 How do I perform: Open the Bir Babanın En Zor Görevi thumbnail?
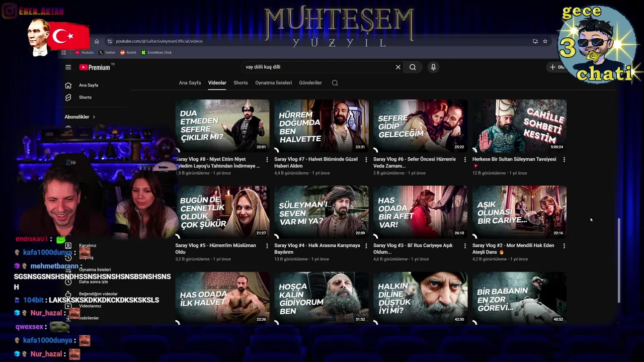519,298
